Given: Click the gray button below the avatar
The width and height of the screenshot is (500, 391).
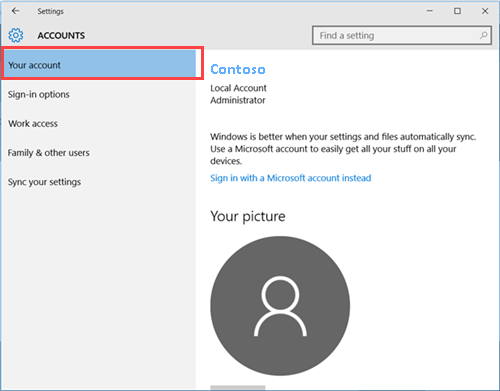Looking at the screenshot, I should [238, 388].
